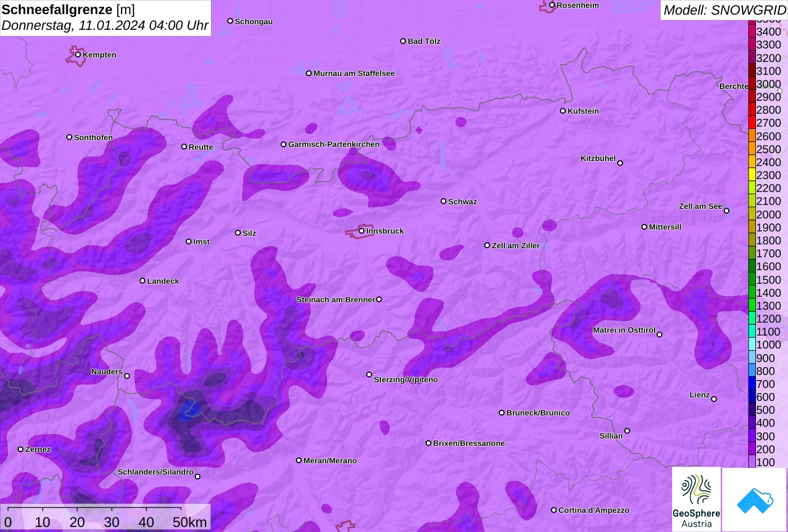788x532 pixels.
Task: Click the Zell am See marker dot
Action: pyautogui.click(x=727, y=211)
